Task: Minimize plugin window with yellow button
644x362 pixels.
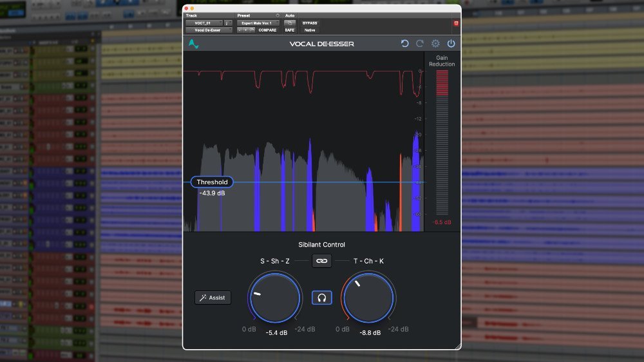Action: click(x=192, y=8)
